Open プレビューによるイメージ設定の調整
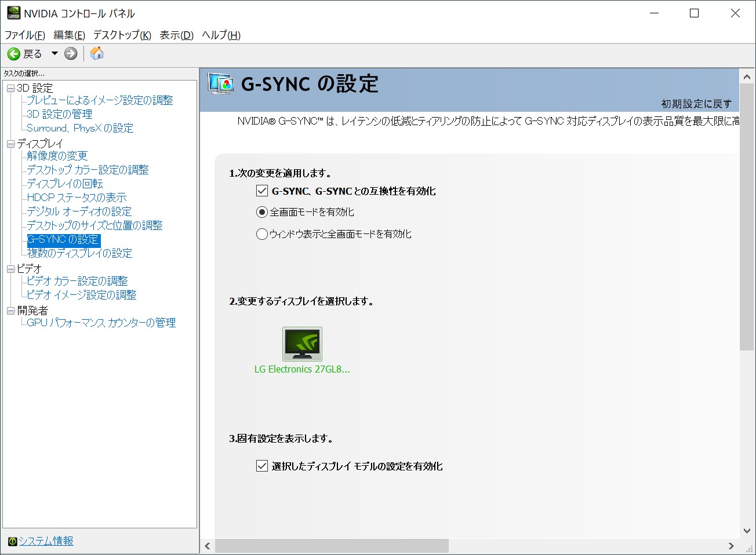This screenshot has height=555, width=756. pyautogui.click(x=100, y=100)
